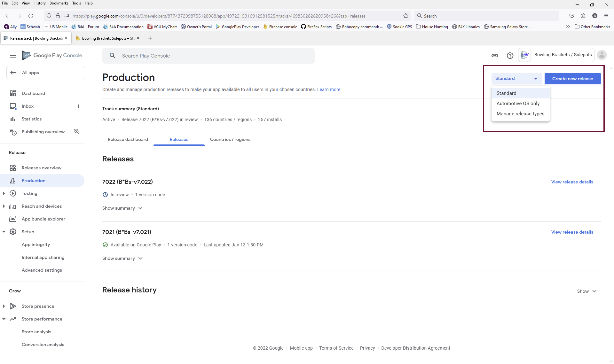Bookmark page with the star icon
Viewport: 614px width, 364px height.
click(x=406, y=16)
